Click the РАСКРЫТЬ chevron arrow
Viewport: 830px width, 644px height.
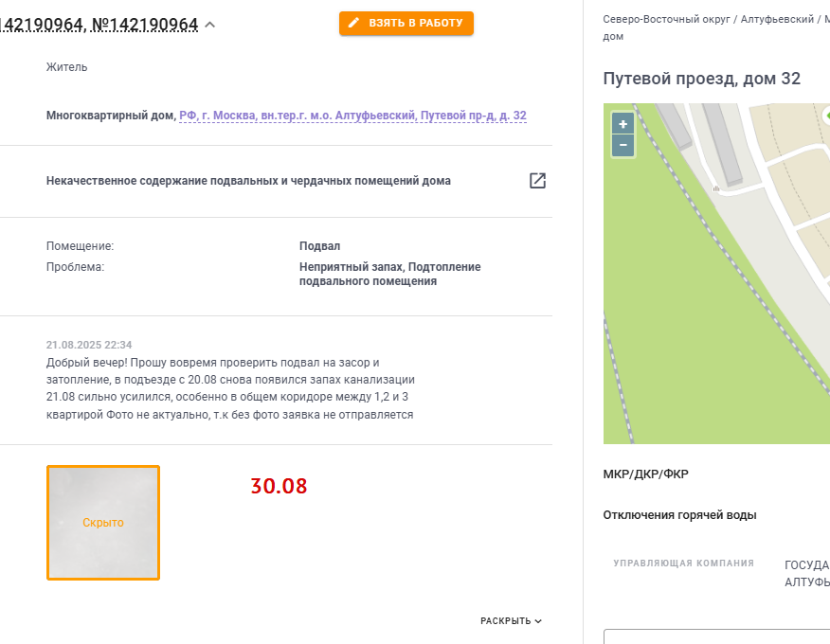(x=538, y=621)
